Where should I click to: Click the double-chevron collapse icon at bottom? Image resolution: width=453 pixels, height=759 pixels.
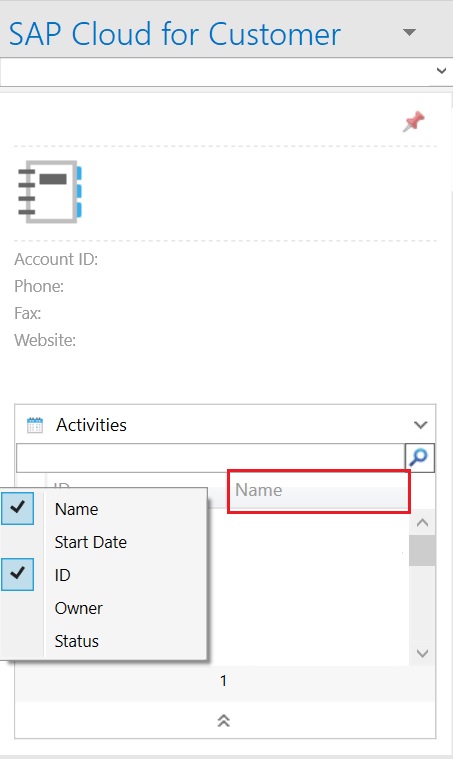click(x=223, y=721)
